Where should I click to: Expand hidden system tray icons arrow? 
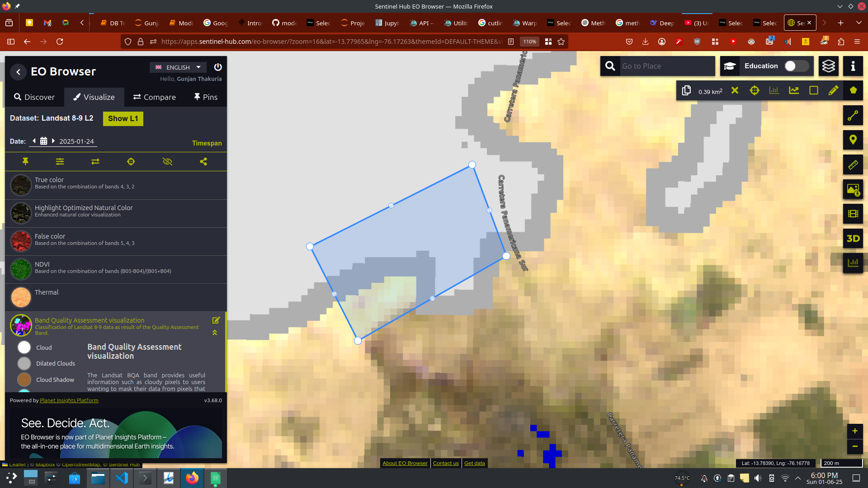click(798, 478)
